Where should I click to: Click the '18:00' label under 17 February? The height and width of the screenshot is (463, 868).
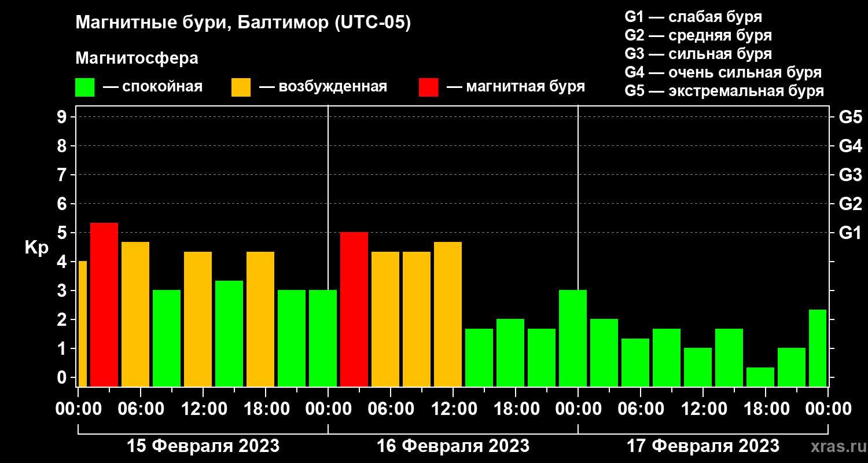(766, 409)
